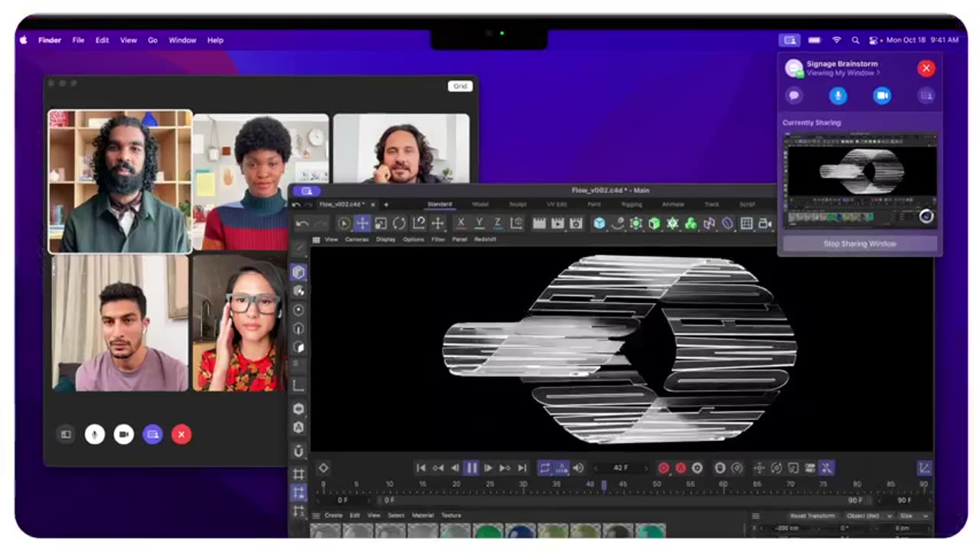Select the bright green material swatch
Viewport: 980px width, 551px height.
click(x=488, y=530)
